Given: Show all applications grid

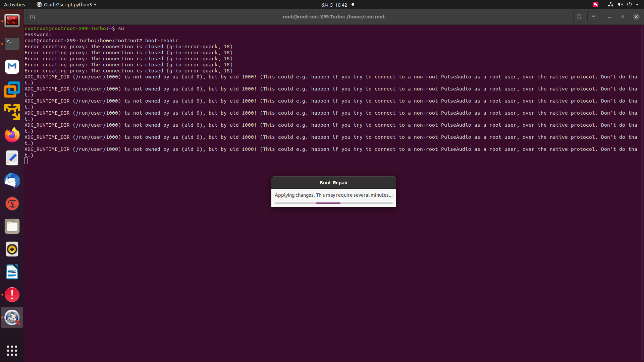Looking at the screenshot, I should tap(12, 351).
